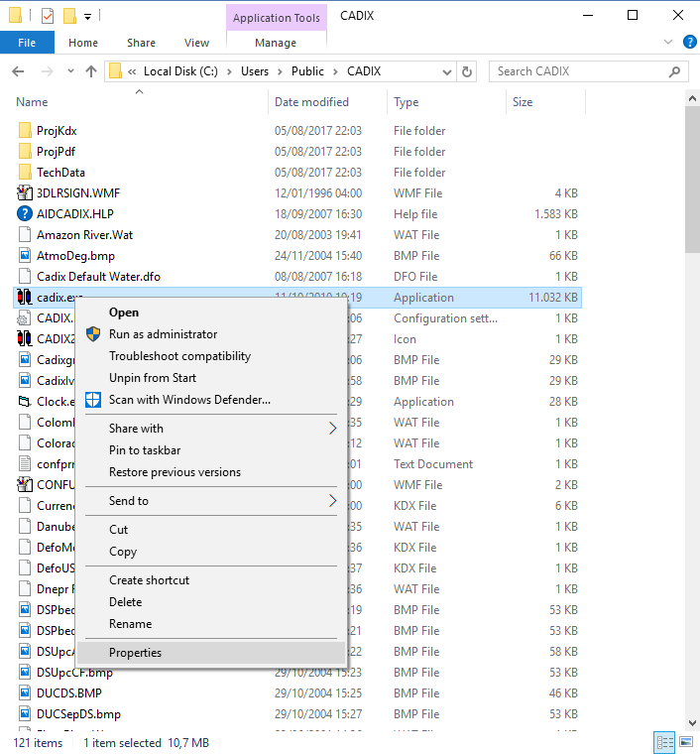The width and height of the screenshot is (700, 754).
Task: Choose Run as administrator
Action: [x=163, y=333]
